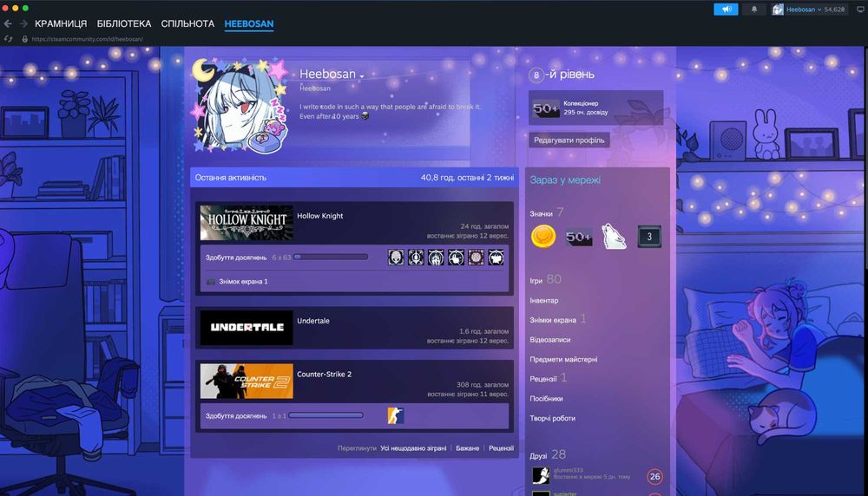This screenshot has width=868, height=496.
Task: Click the display icon in top-right corner
Action: point(860,9)
